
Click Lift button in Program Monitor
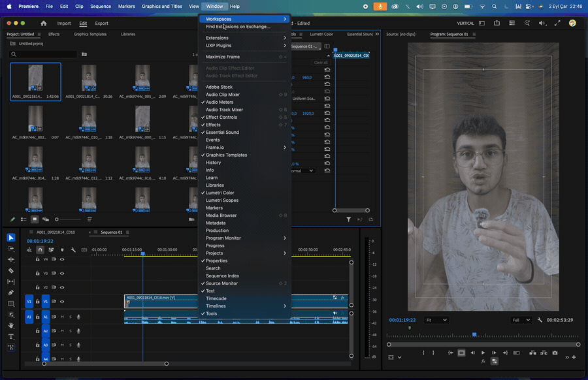532,353
